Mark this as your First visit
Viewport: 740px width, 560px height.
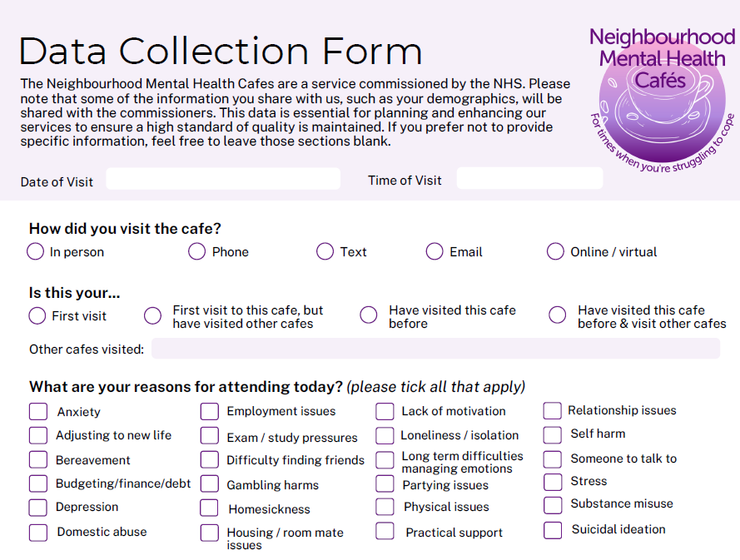37,316
